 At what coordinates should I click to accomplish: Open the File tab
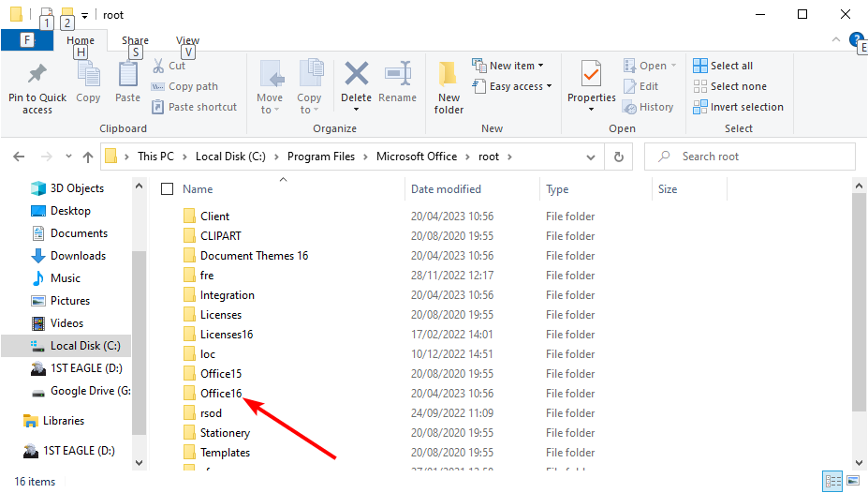pos(27,40)
